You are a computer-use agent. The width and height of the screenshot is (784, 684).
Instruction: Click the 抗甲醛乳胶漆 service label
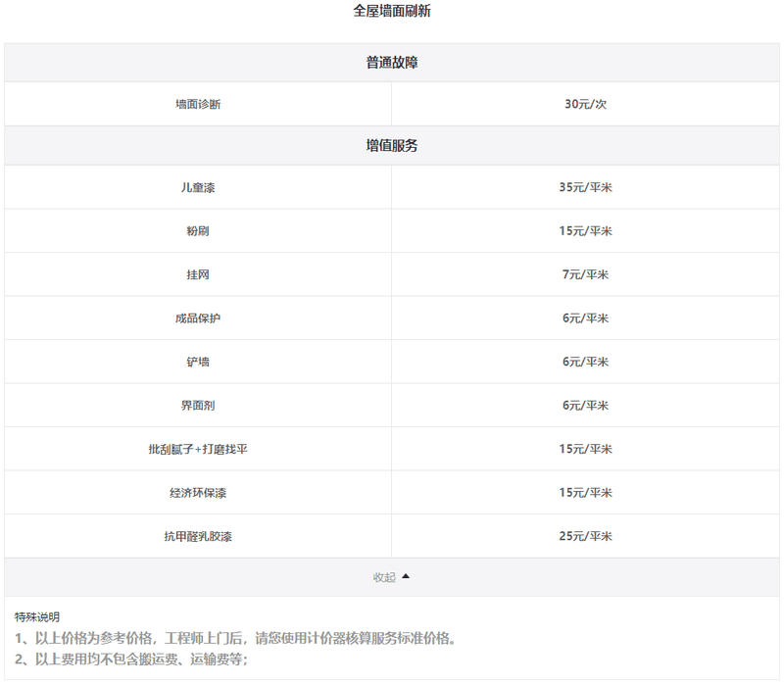pos(198,536)
